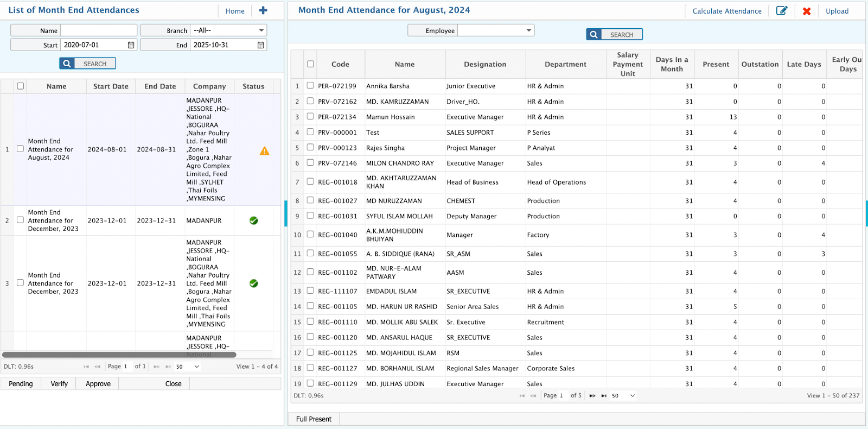
Task: Click the blue plus add icon
Action: (x=263, y=11)
